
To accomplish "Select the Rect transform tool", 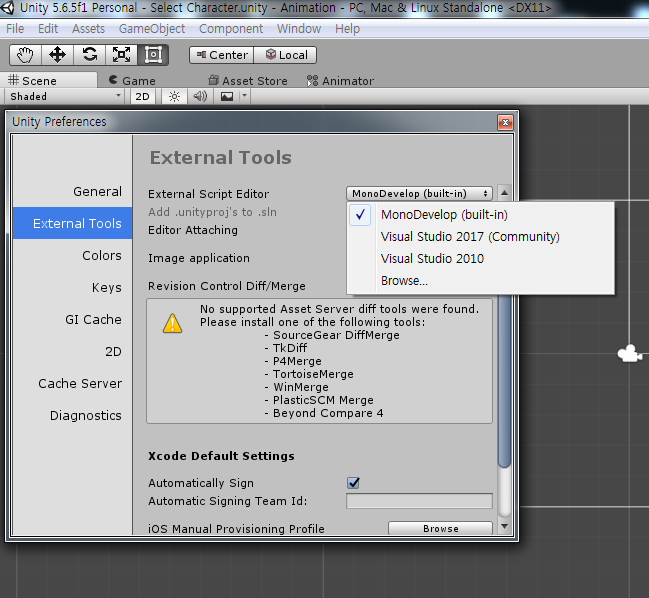I will (x=153, y=55).
